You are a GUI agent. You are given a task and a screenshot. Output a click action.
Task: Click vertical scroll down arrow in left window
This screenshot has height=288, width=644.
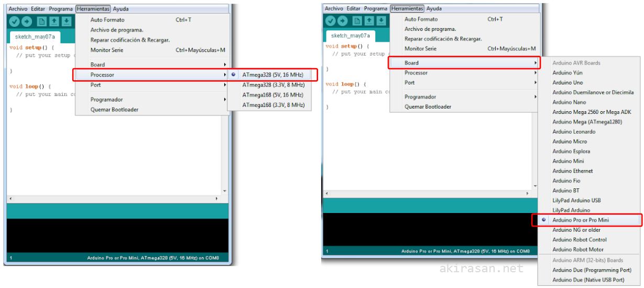click(x=225, y=191)
